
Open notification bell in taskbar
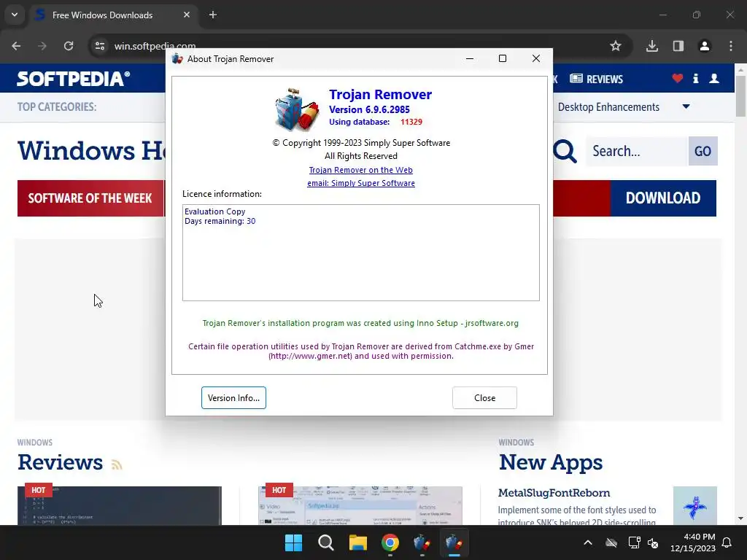[x=727, y=542]
